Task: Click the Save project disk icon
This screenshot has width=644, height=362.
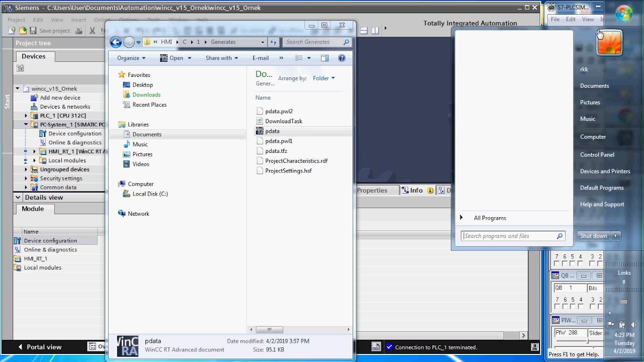Action: click(x=33, y=31)
